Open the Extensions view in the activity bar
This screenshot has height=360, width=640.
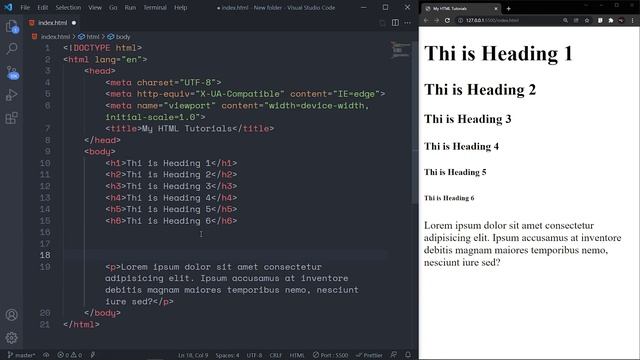tap(12, 118)
